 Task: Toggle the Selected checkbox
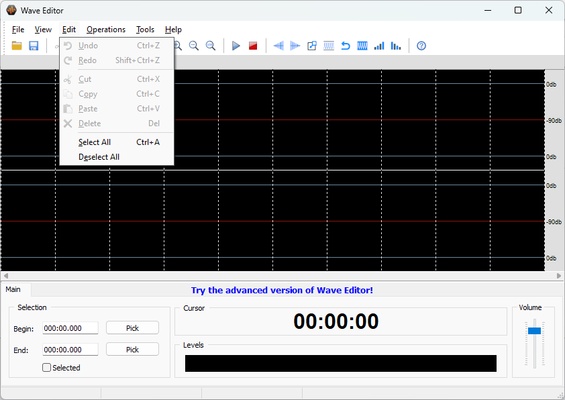pos(46,368)
